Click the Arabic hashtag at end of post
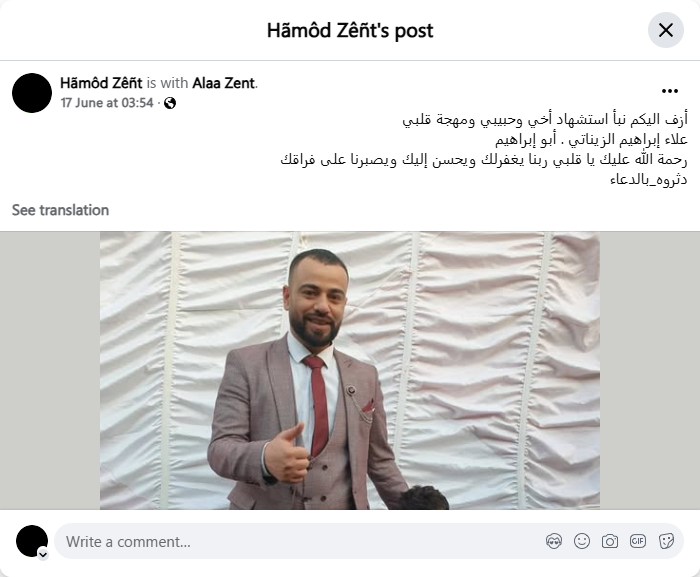Screen dimensions: 700x577 (649, 180)
